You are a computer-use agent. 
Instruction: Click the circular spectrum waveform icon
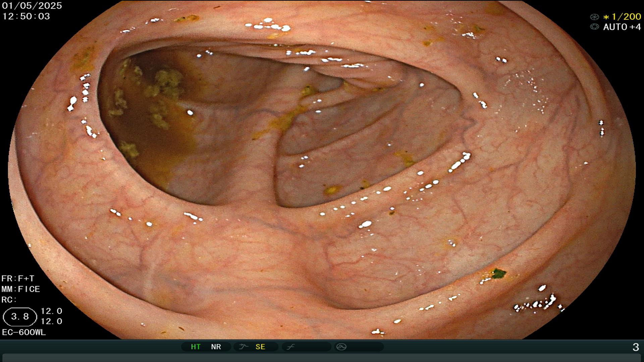(x=341, y=347)
